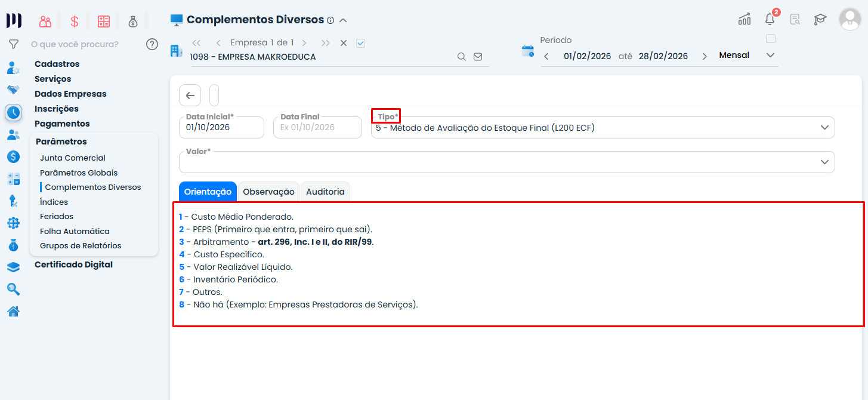
Task: Open Grupos de Relatórios submenu item
Action: click(x=81, y=246)
